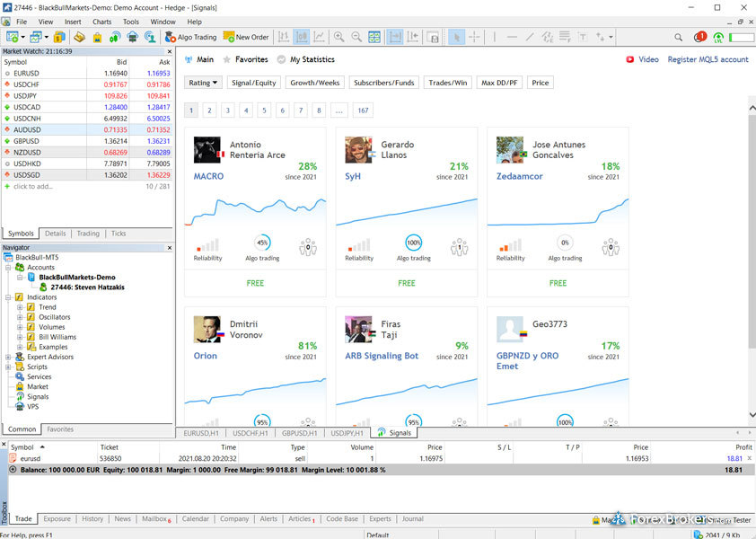Collapse the Accounts node in Navigator
The height and width of the screenshot is (539, 756).
point(8,268)
